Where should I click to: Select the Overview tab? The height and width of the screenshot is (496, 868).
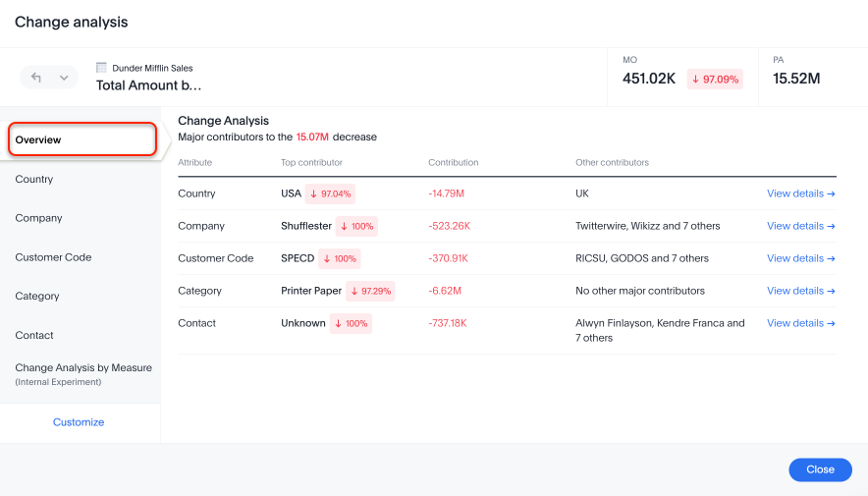pyautogui.click(x=82, y=139)
